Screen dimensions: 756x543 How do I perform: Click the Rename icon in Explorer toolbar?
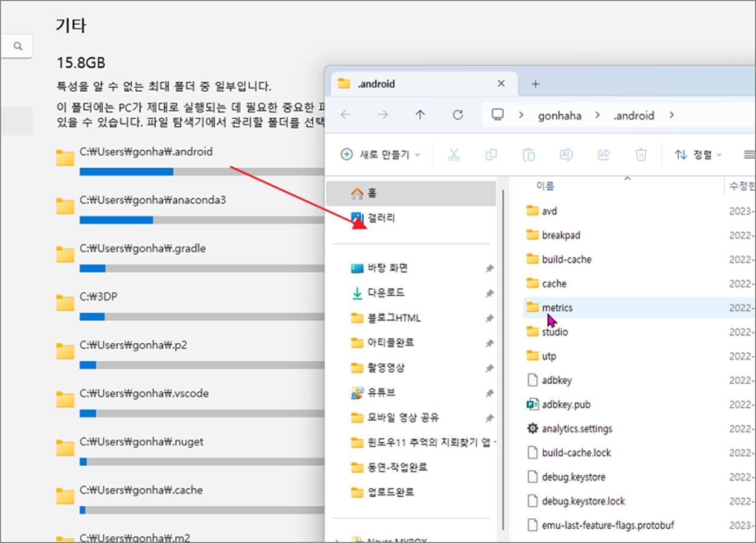[566, 155]
